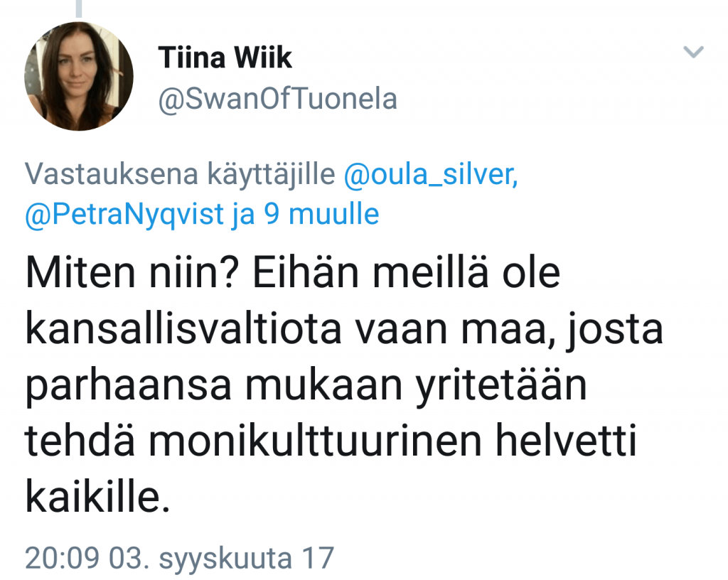Open the tweet options chevron menu
Screen dimensions: 728x580
pyautogui.click(x=693, y=52)
